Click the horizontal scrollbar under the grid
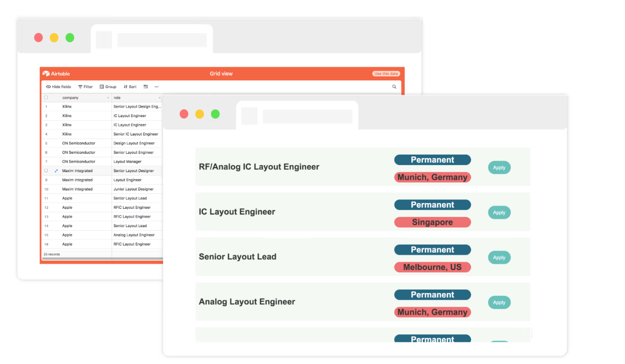 [x=103, y=259]
